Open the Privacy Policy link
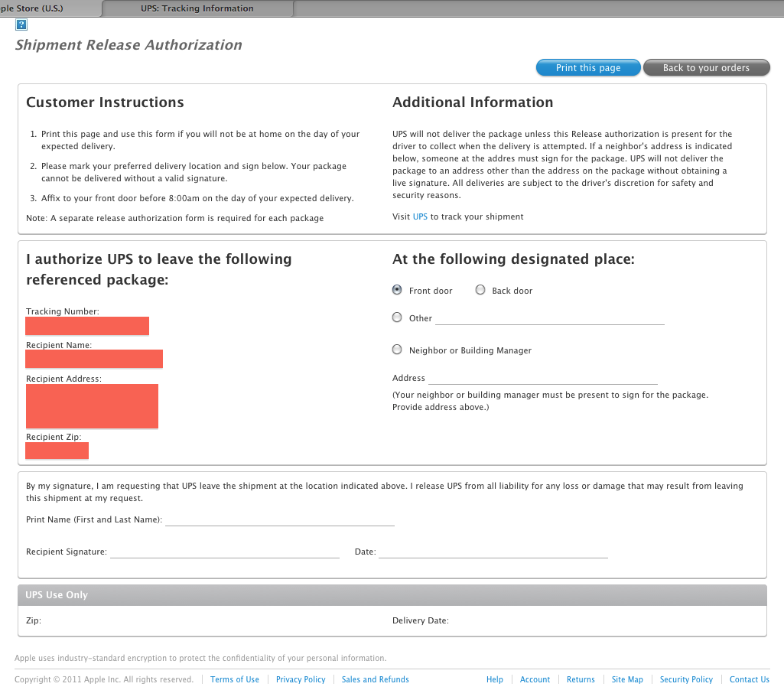This screenshot has height=690, width=784. point(301,679)
